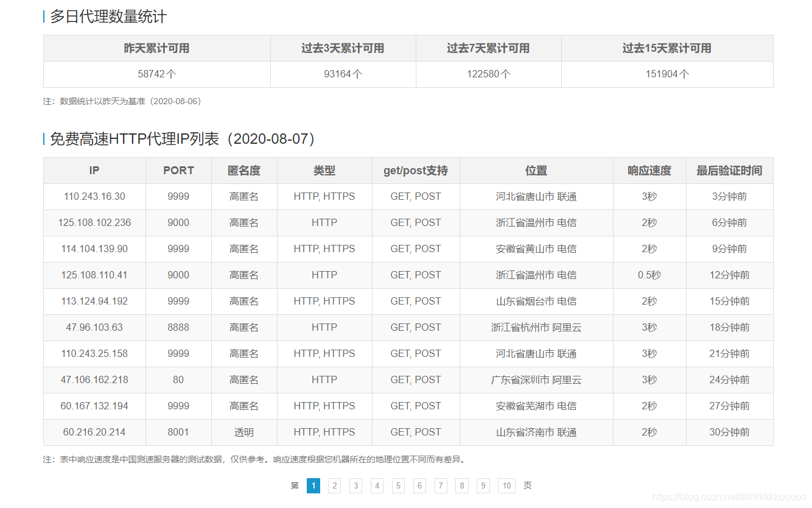Click the 位置 column header
The width and height of the screenshot is (812, 508).
click(x=536, y=171)
